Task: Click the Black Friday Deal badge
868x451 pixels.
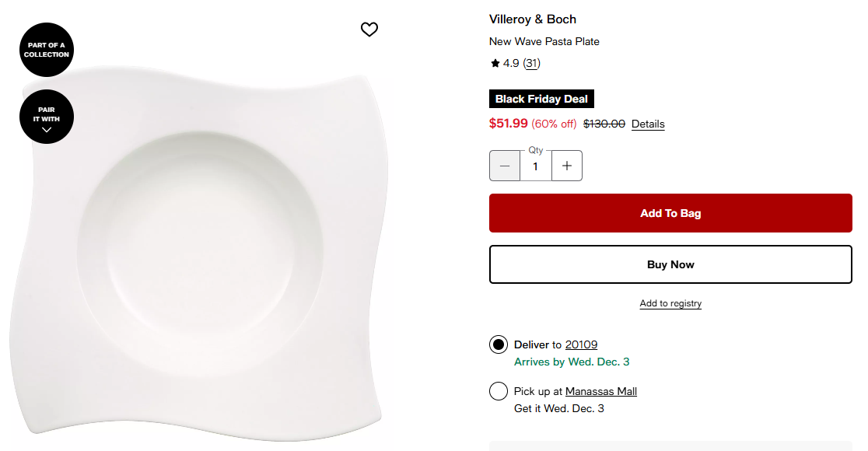Action: coord(541,100)
